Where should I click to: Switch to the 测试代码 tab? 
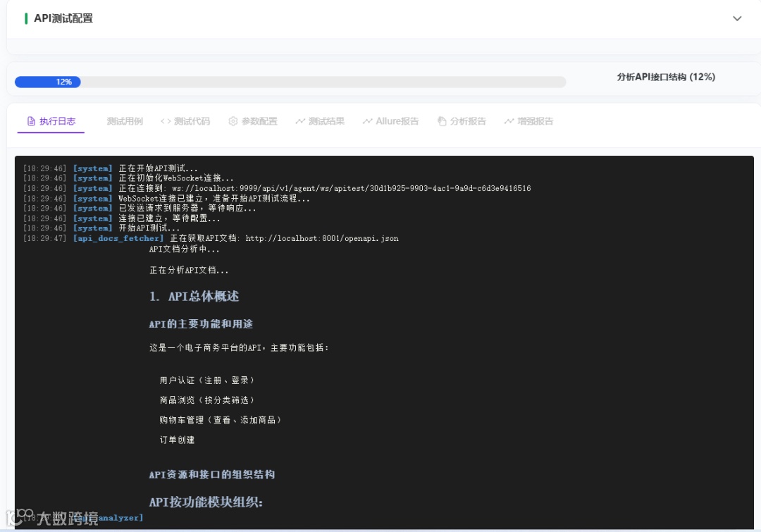point(185,121)
